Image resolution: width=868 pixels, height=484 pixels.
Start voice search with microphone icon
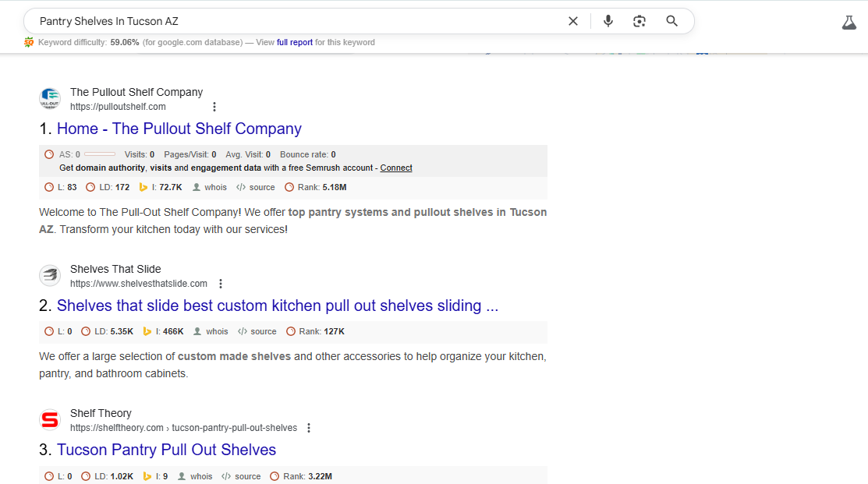608,21
